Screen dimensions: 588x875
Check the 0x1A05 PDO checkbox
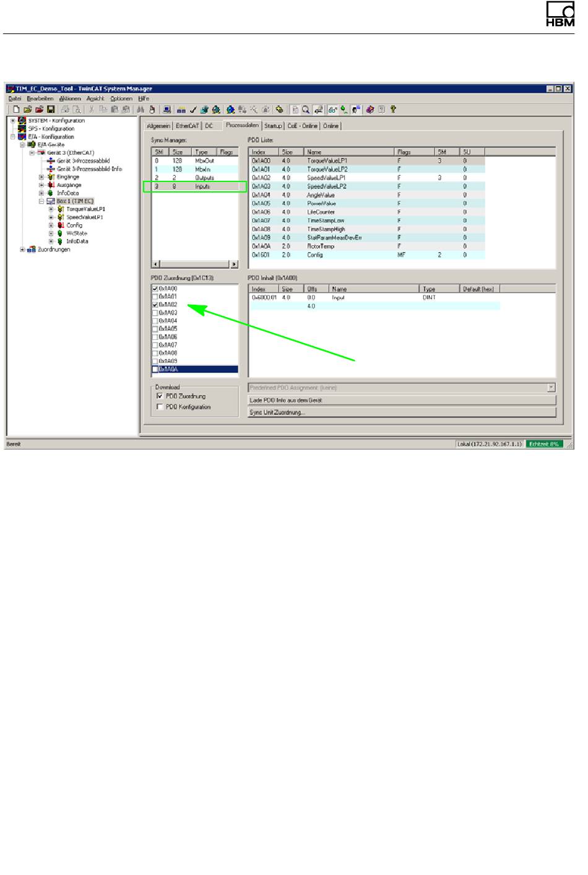click(x=155, y=329)
